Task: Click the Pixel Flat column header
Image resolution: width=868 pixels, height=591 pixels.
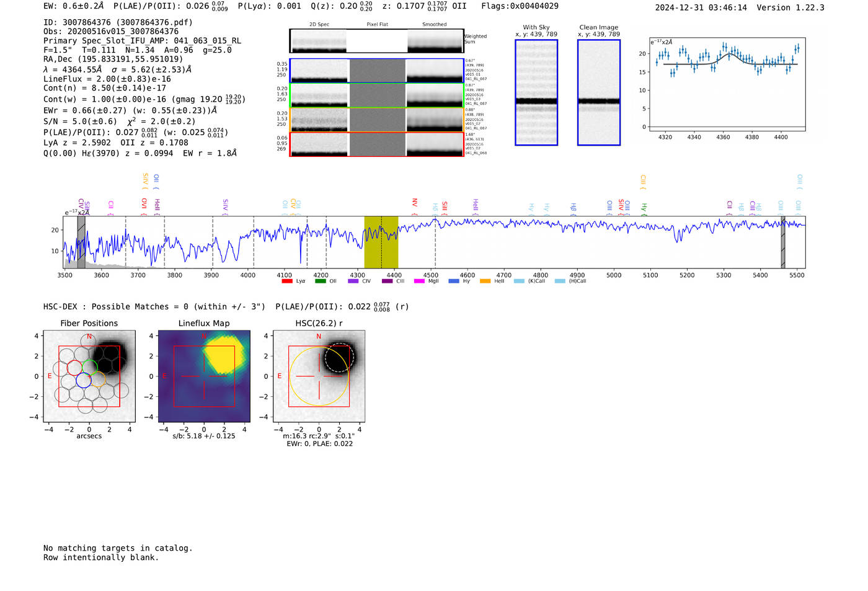Action: pos(377,25)
